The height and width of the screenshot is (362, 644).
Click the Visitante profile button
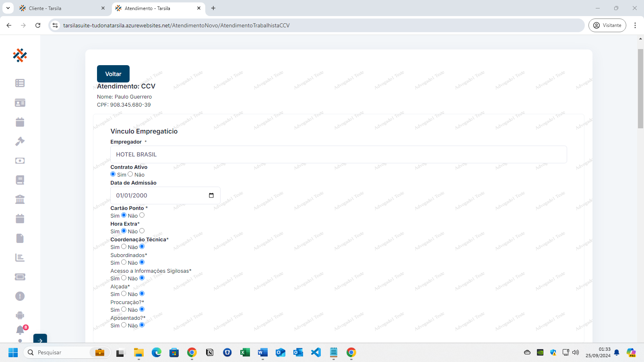click(607, 25)
